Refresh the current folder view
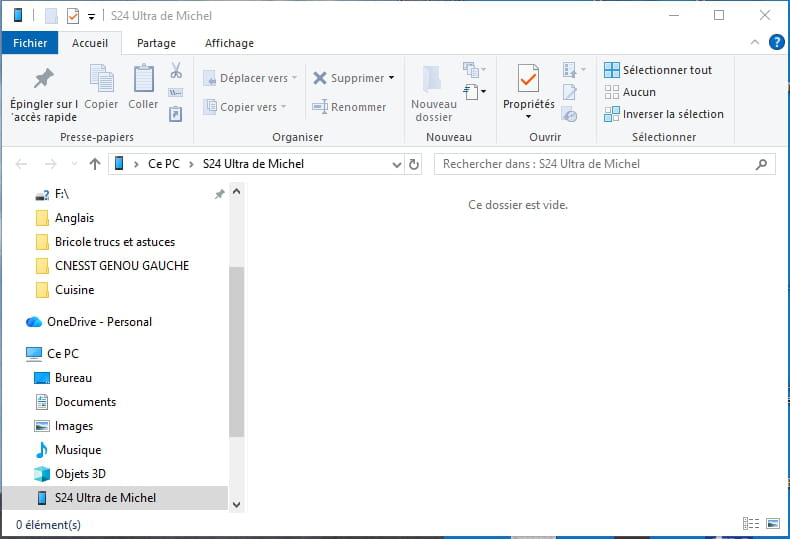790x539 pixels. [415, 164]
